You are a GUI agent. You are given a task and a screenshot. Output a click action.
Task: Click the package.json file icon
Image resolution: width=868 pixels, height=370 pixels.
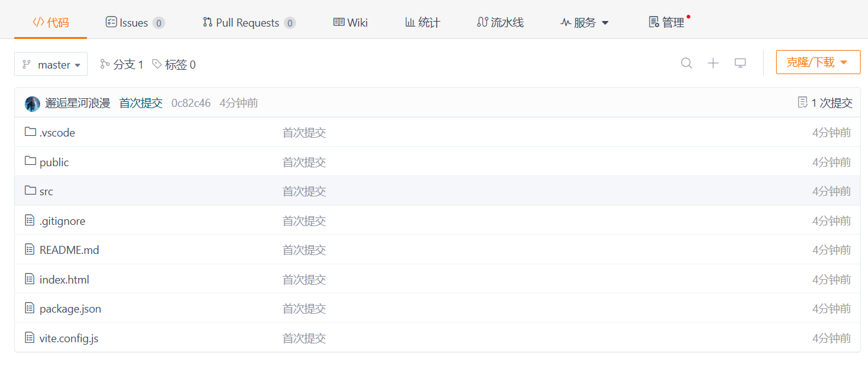point(30,308)
